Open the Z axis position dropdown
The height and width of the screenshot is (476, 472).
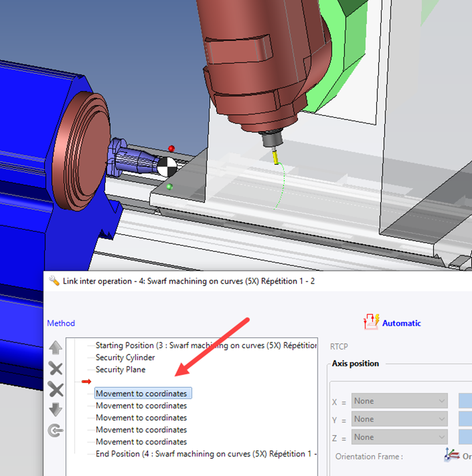(x=399, y=437)
